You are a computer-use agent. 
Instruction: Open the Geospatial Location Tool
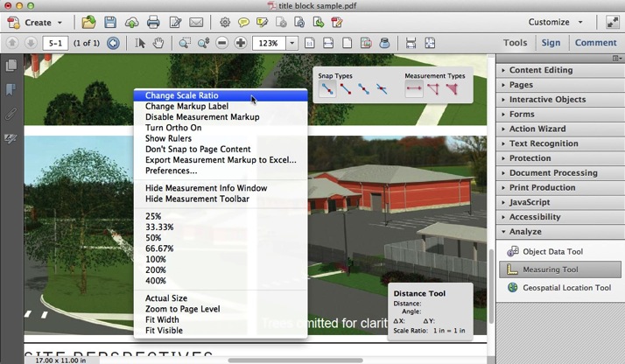(566, 287)
